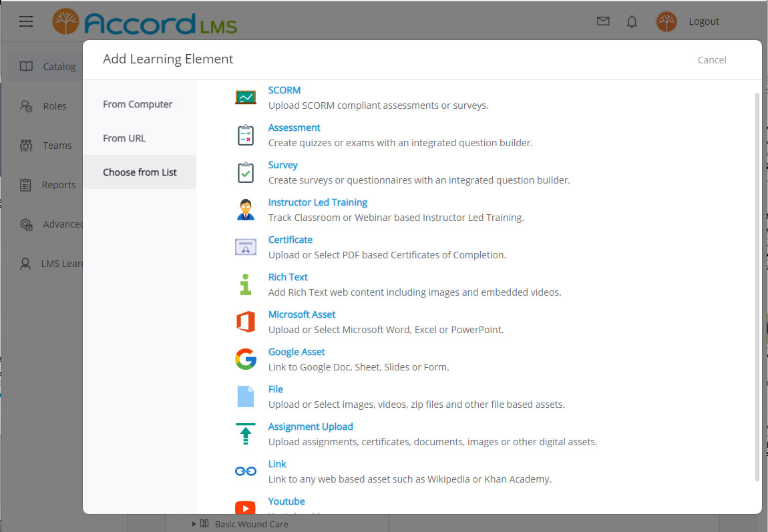Click the notifications bell icon

tap(632, 21)
